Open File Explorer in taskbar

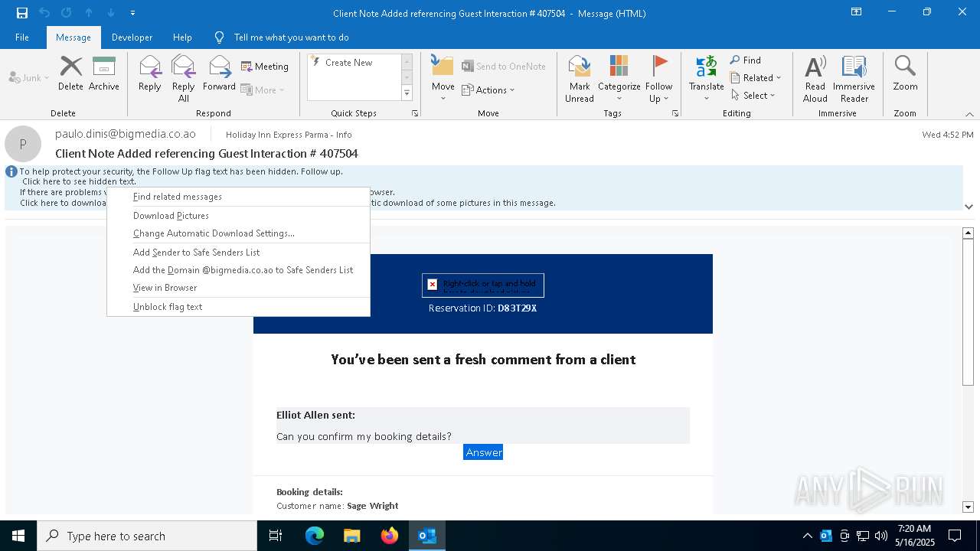pos(351,536)
